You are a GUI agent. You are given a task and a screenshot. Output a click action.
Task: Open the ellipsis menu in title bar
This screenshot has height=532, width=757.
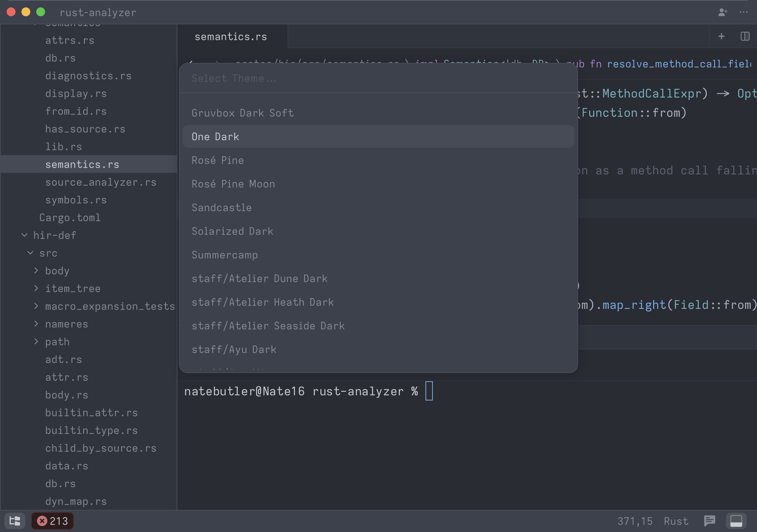coord(744,12)
